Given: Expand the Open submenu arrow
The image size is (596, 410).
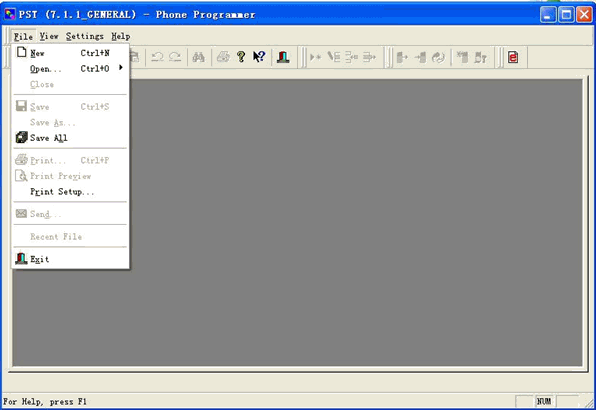Looking at the screenshot, I should (x=121, y=68).
